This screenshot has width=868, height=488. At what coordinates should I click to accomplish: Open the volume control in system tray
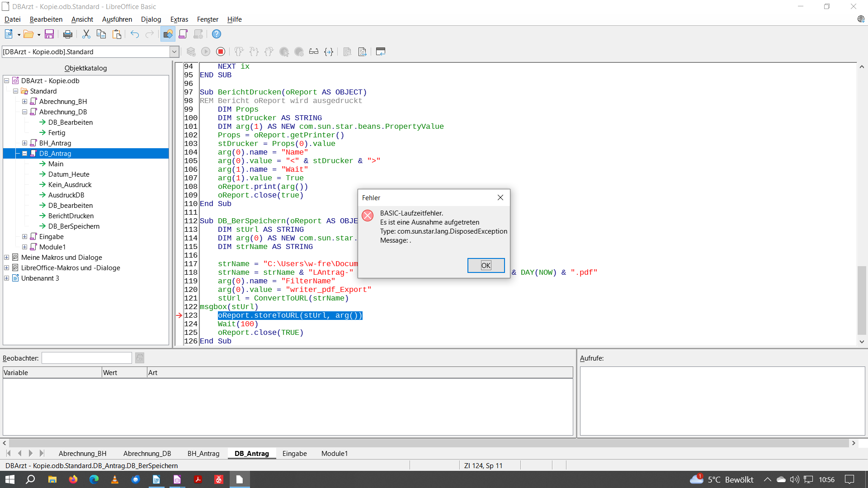pos(794,479)
